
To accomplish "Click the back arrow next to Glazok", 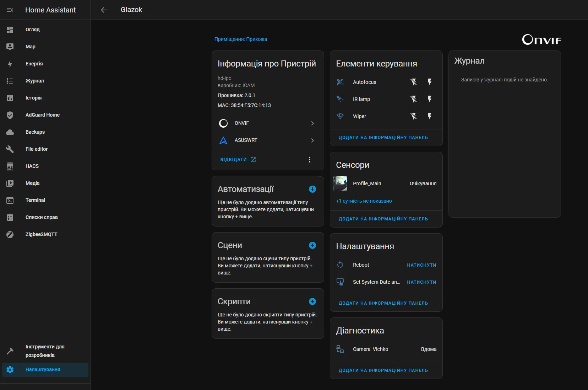I will 104,10.
